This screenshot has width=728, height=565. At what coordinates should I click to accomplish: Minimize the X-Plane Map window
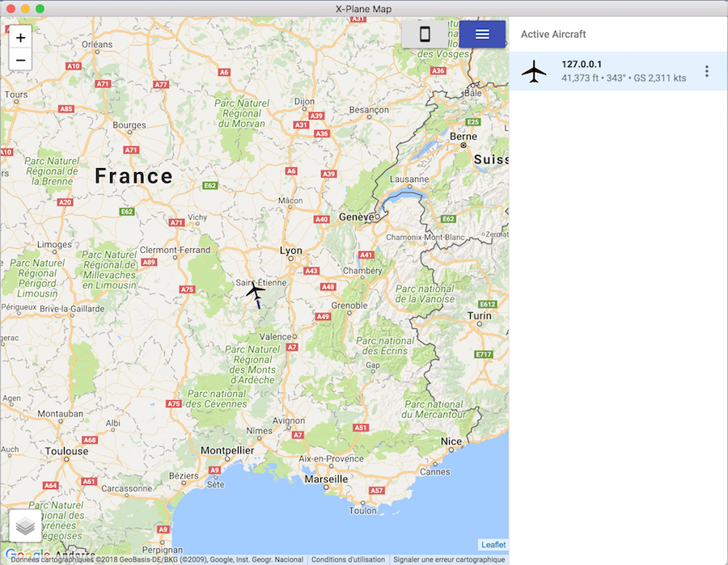point(26,8)
